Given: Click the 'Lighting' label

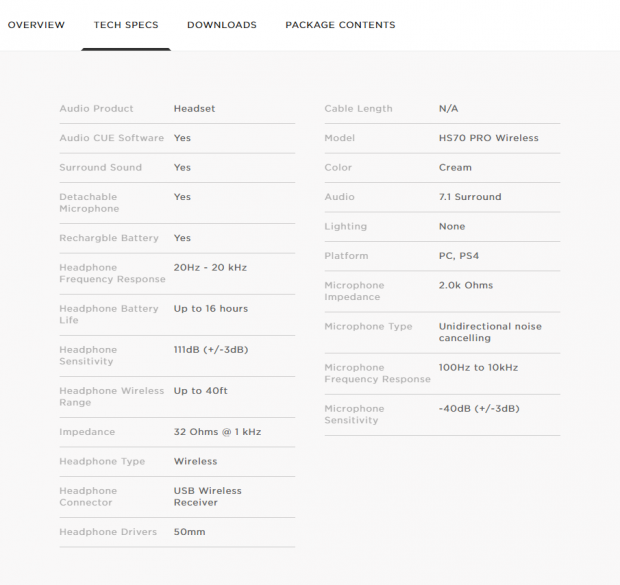Looking at the screenshot, I should (x=346, y=226).
